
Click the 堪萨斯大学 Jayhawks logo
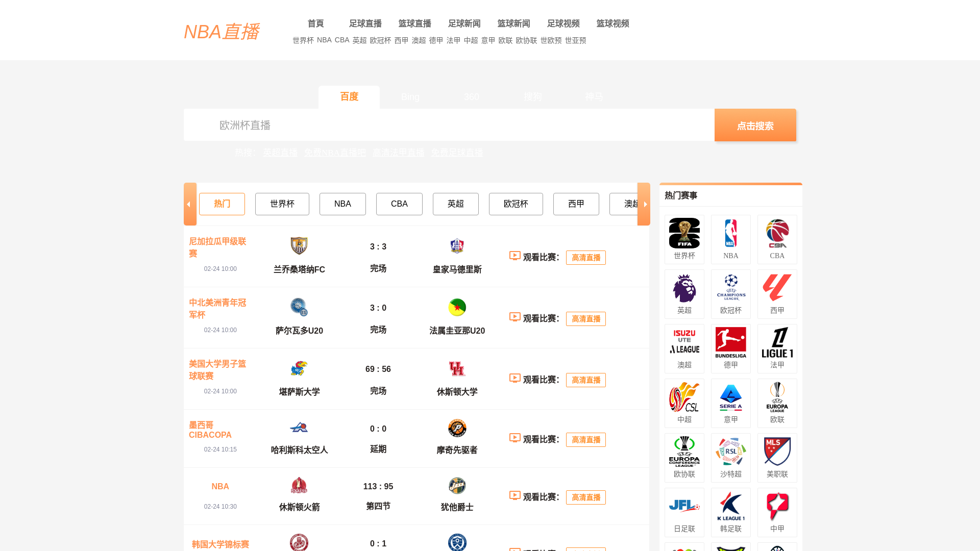[x=299, y=368]
